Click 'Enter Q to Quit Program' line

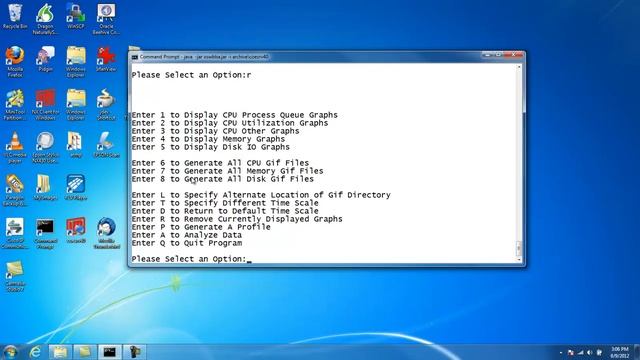(187, 243)
